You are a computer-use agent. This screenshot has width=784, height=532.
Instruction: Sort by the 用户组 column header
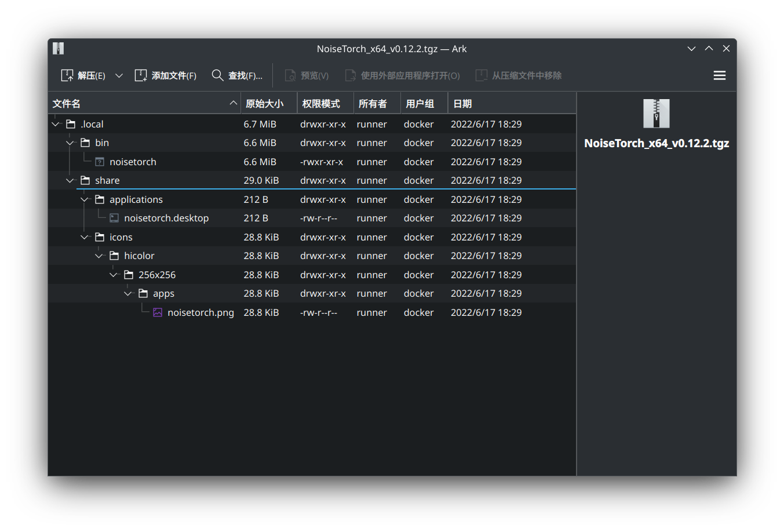425,103
